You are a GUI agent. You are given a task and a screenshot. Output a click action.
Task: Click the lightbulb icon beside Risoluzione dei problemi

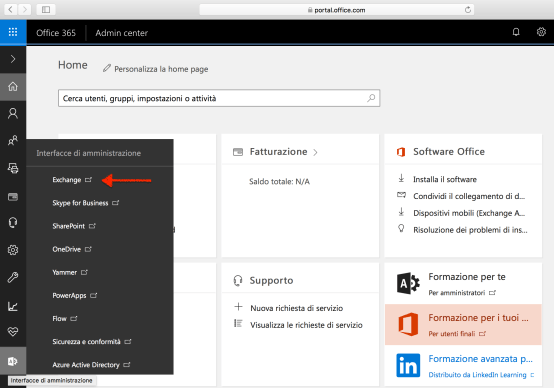pyautogui.click(x=401, y=228)
